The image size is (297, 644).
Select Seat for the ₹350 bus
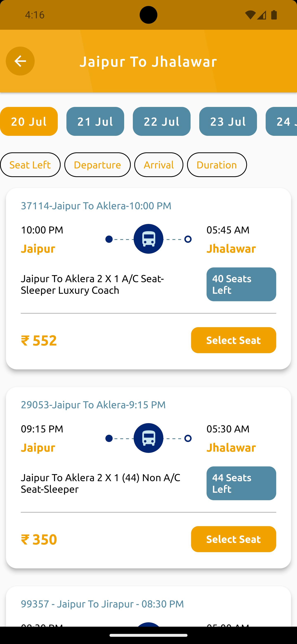click(x=233, y=539)
